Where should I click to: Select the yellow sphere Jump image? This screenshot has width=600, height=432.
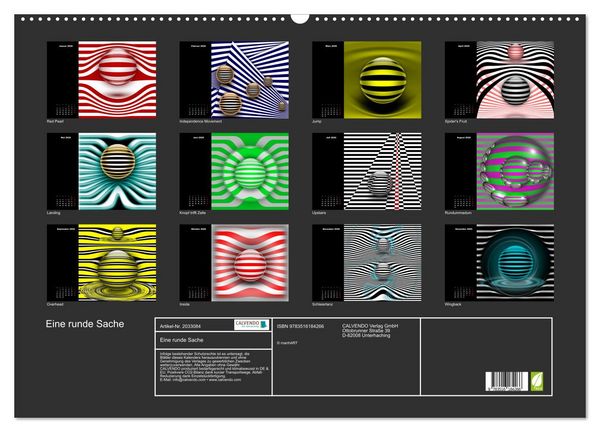383,80
